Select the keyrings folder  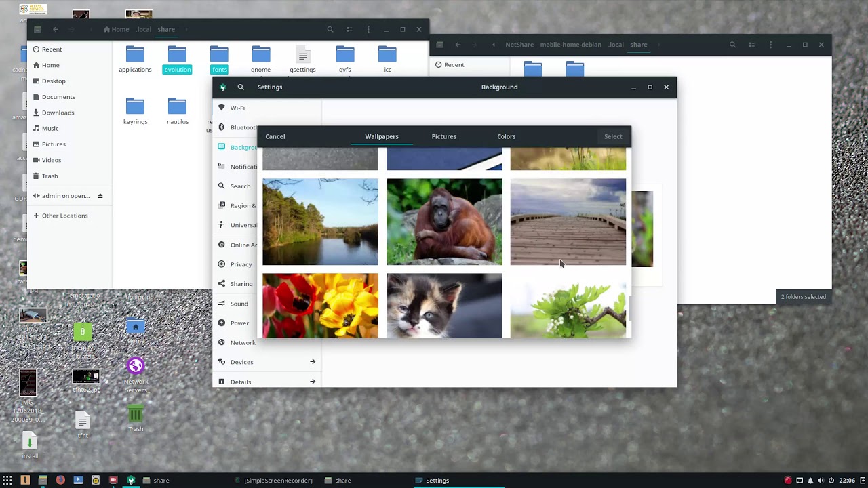pyautogui.click(x=135, y=112)
